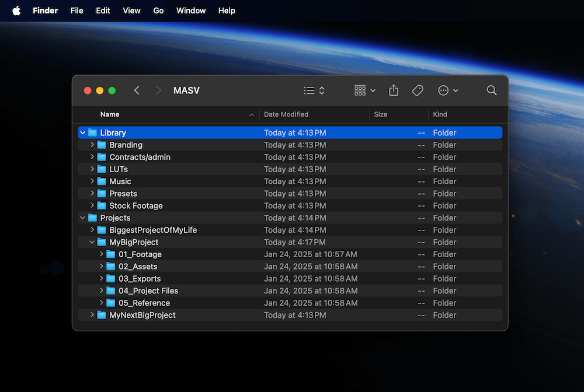Click the Share icon in toolbar
The width and height of the screenshot is (584, 392).
click(394, 90)
